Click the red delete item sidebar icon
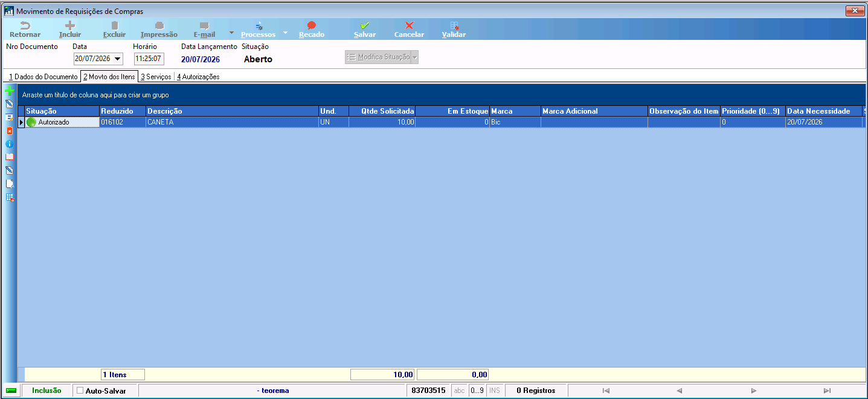This screenshot has height=399, width=868. pyautogui.click(x=9, y=131)
